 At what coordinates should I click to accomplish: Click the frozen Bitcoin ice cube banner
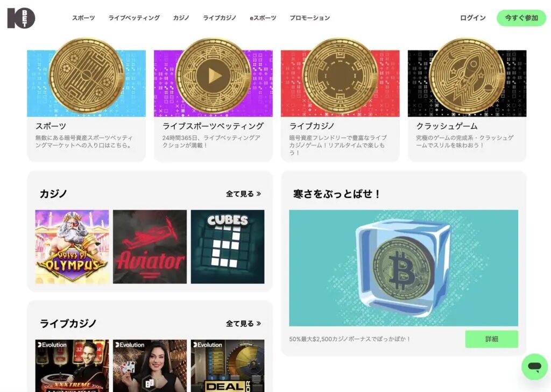coord(404,268)
